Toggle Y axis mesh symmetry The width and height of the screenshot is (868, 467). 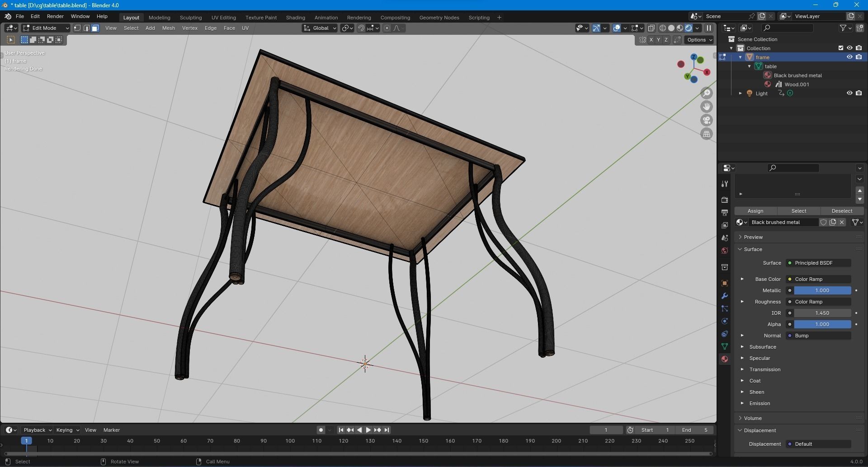pyautogui.click(x=658, y=40)
